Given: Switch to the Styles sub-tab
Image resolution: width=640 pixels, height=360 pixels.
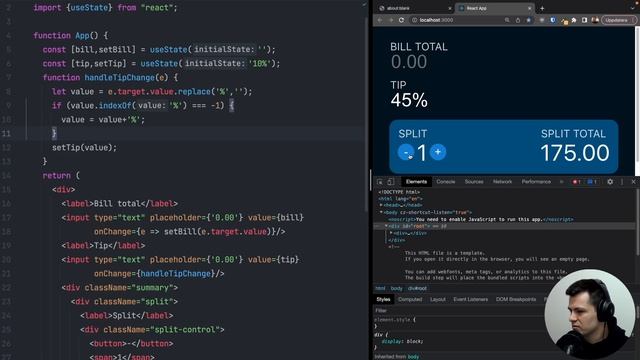Looking at the screenshot, I should [x=383, y=299].
